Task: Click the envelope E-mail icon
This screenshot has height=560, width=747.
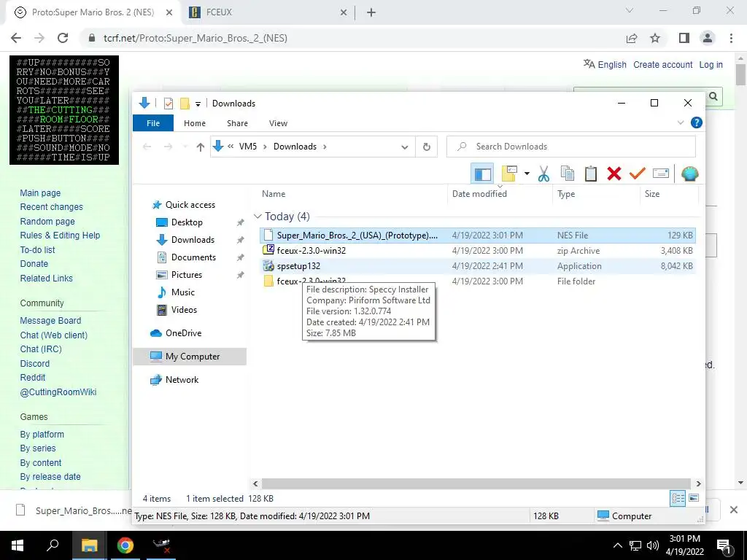Action: coord(661,174)
